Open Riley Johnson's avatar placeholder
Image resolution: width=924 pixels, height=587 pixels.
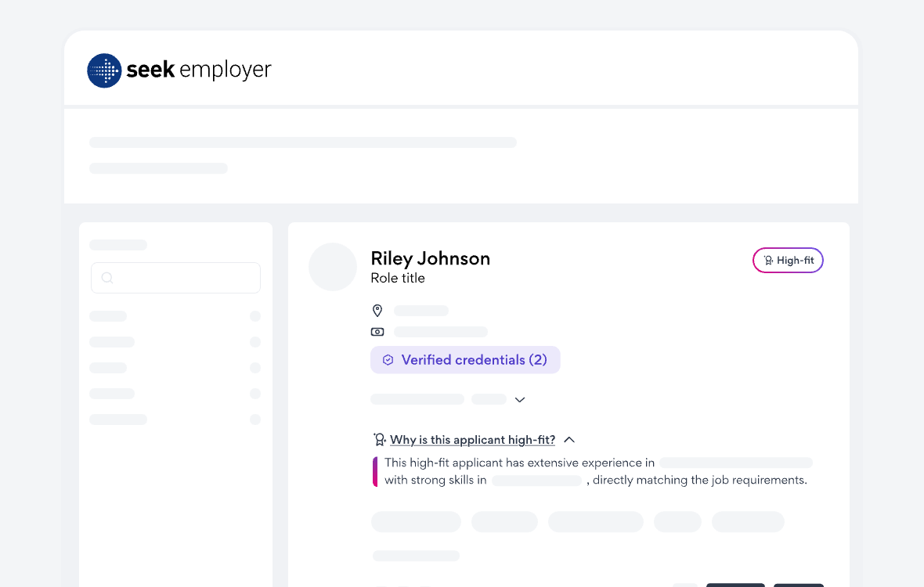333,267
